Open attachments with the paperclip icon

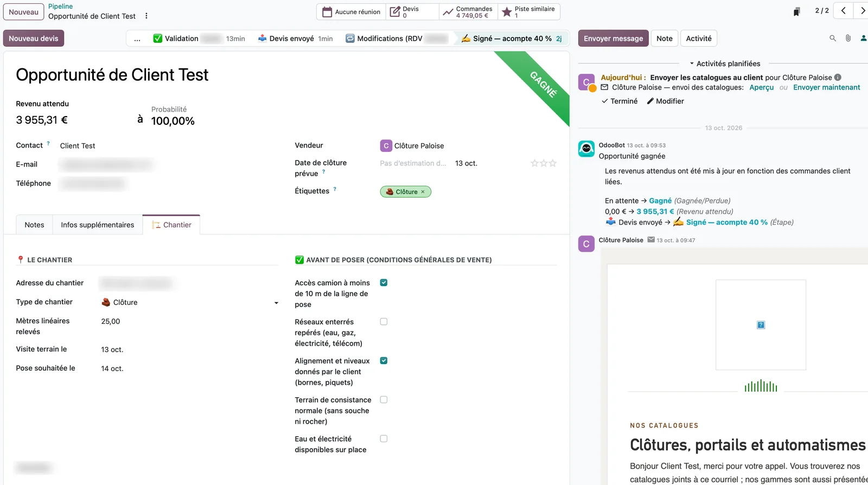click(x=848, y=39)
